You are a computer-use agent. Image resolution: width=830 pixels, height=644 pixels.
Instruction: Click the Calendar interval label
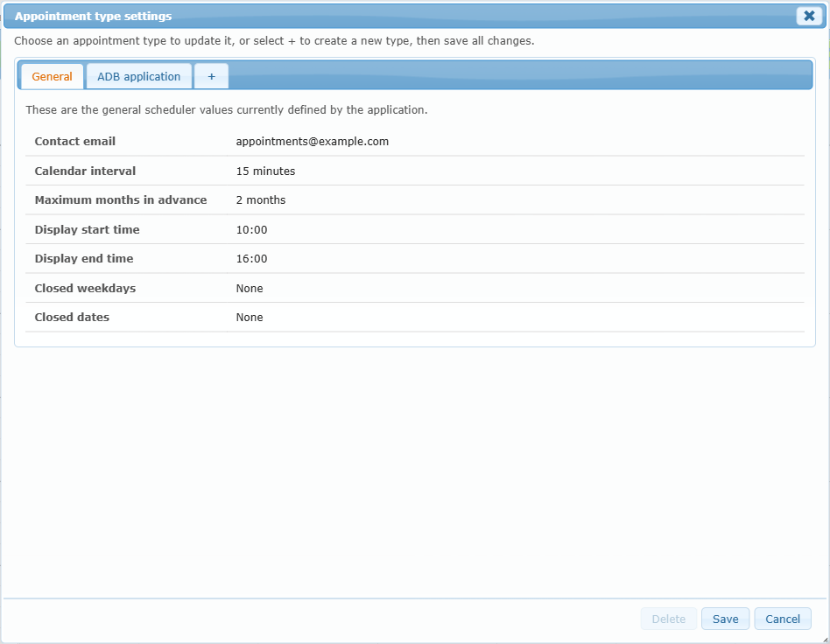85,171
